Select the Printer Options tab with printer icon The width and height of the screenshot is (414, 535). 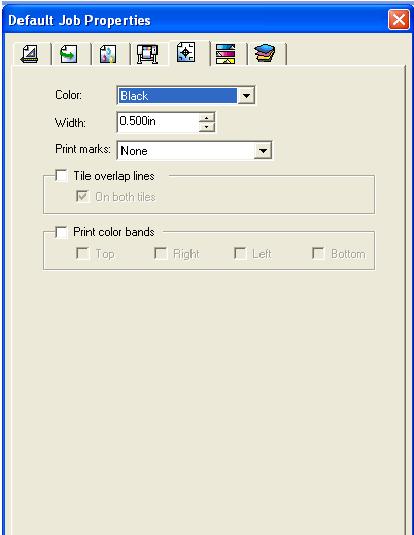coord(148,54)
